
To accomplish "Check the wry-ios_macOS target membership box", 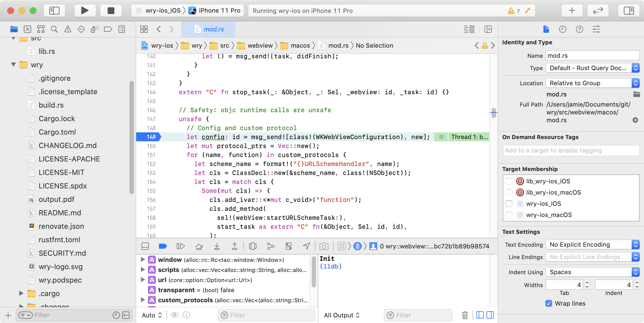I will pyautogui.click(x=509, y=215).
